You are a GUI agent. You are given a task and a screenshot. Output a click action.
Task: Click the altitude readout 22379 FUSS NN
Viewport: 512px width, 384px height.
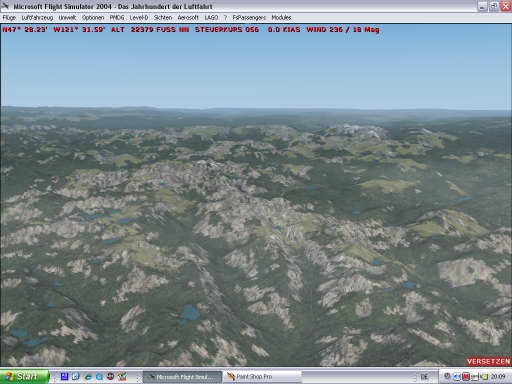click(150, 30)
